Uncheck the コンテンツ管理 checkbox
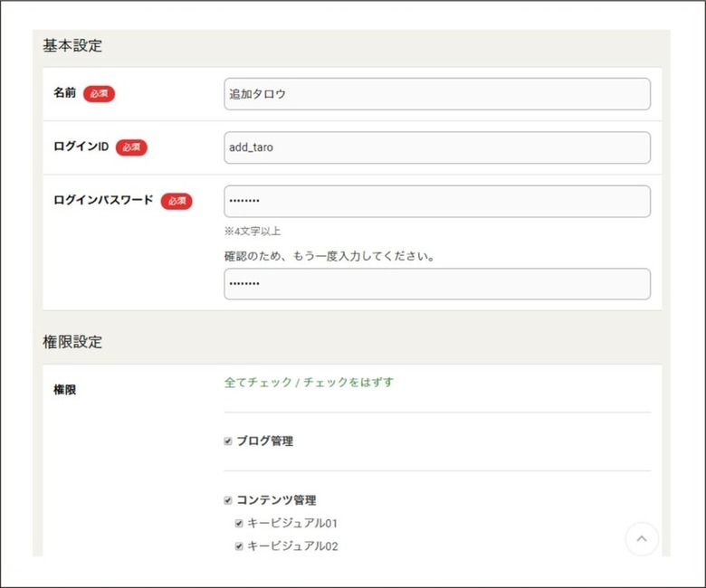 click(228, 500)
